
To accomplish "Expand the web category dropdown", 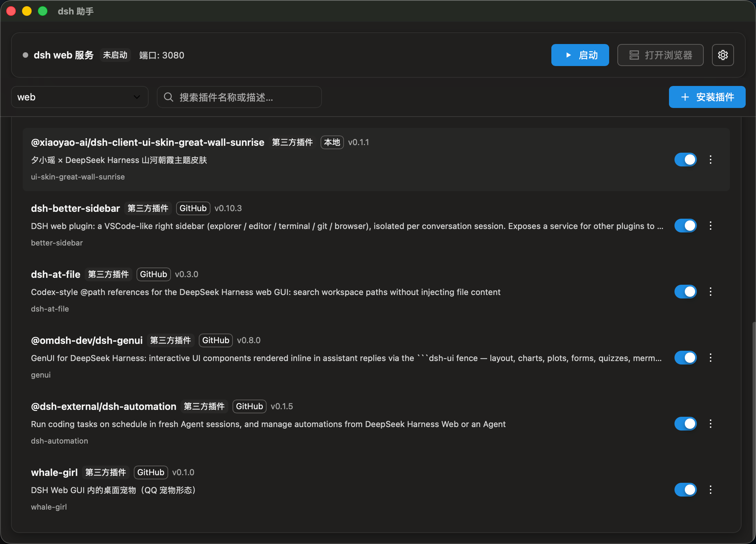I will pyautogui.click(x=80, y=97).
